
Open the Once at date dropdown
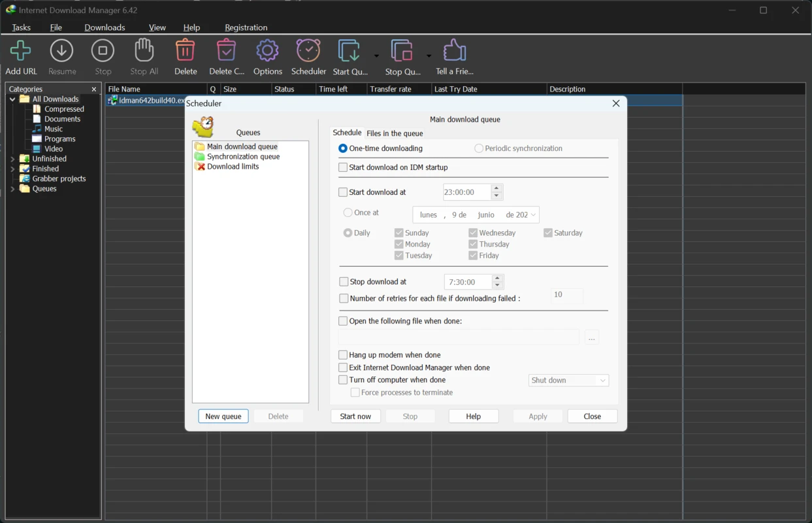point(534,214)
